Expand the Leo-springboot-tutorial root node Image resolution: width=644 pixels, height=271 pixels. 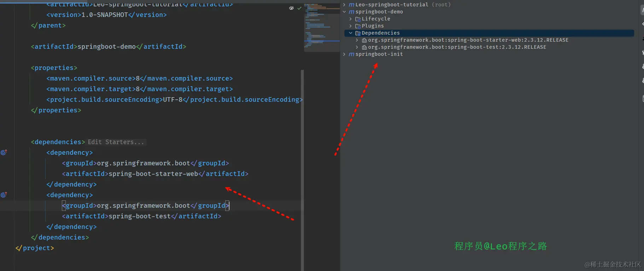344,5
